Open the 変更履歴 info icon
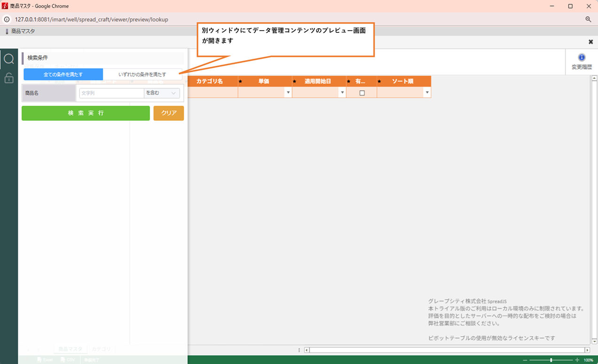598x364 pixels. click(x=582, y=58)
